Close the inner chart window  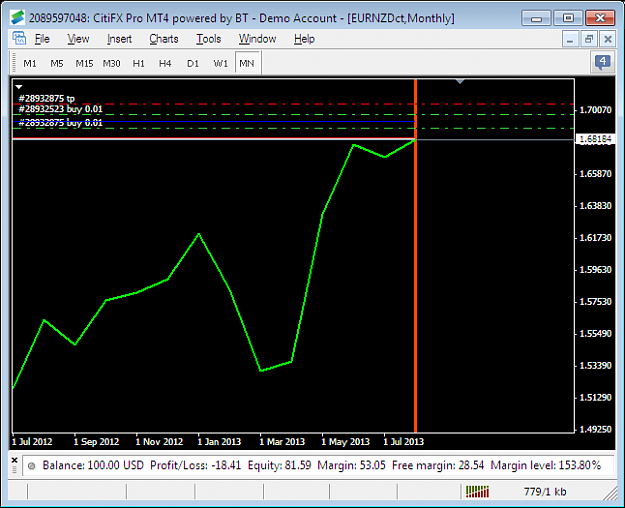point(607,39)
